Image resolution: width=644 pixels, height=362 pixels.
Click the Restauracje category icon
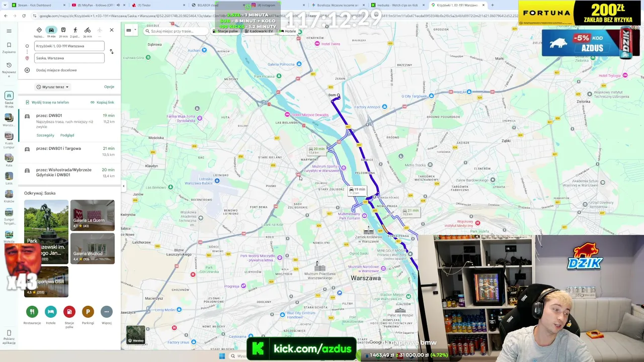(x=32, y=312)
